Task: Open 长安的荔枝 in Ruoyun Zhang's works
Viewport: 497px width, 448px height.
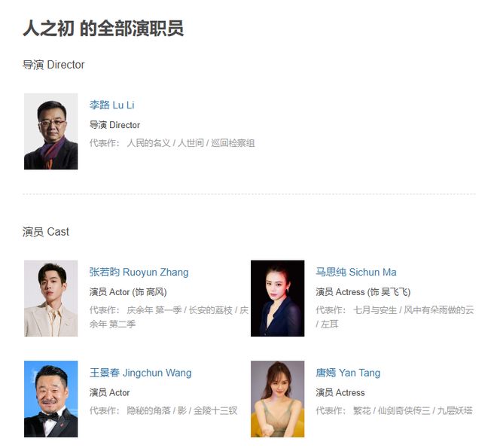Action: (x=211, y=310)
